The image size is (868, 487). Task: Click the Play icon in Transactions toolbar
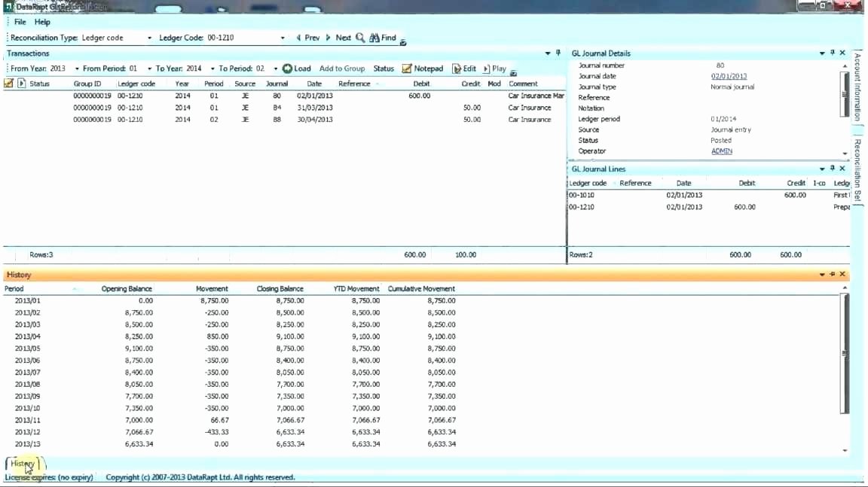pyautogui.click(x=486, y=68)
